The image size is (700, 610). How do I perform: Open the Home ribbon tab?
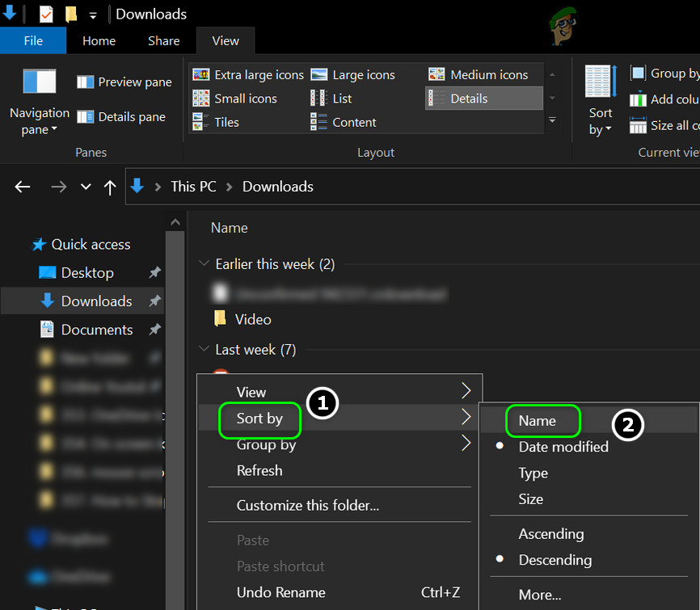99,40
